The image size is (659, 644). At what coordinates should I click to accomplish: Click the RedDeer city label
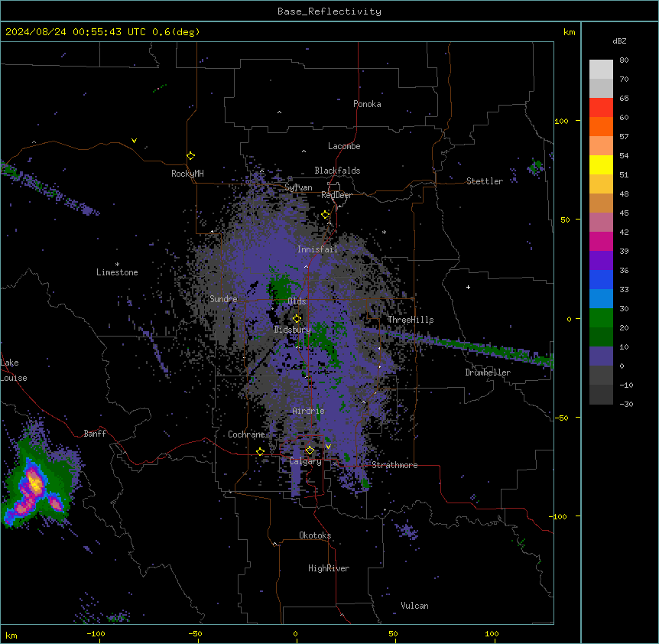tap(336, 195)
